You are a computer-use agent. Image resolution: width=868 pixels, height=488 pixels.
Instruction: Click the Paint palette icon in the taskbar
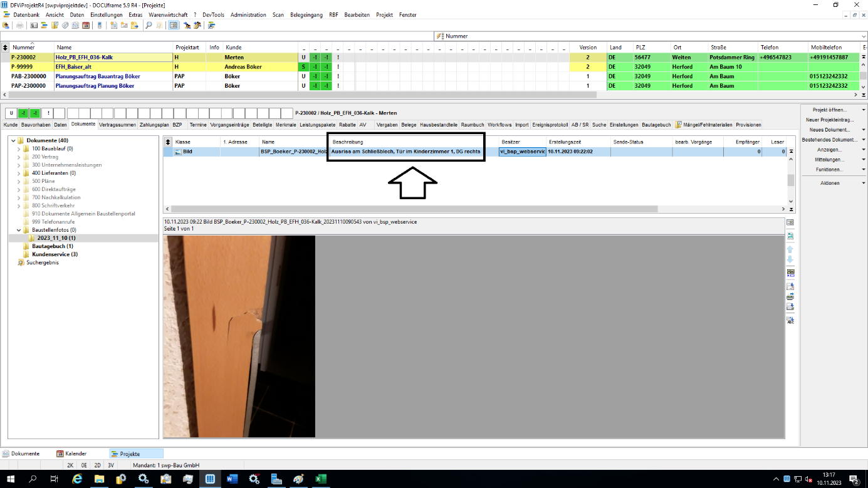[x=298, y=479]
